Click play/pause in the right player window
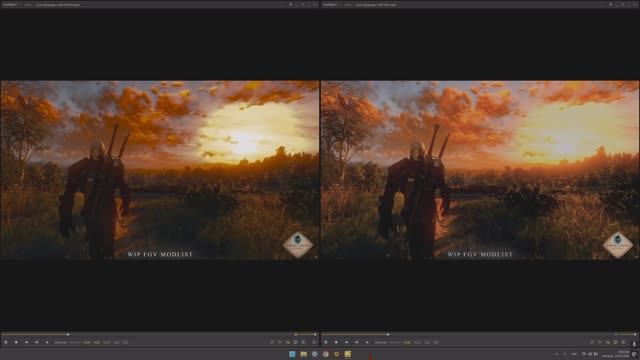 point(326,342)
